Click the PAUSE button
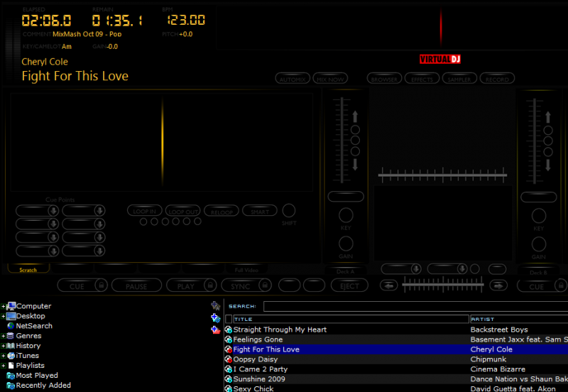The width and height of the screenshot is (568, 392). coord(136,286)
